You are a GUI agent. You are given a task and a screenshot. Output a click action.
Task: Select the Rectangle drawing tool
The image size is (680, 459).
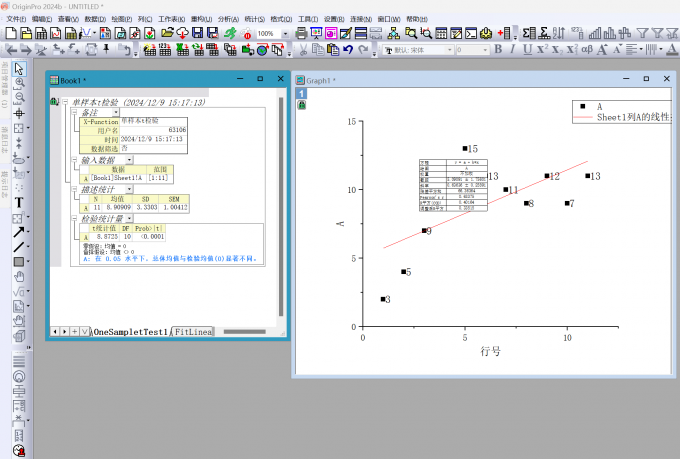(19, 262)
